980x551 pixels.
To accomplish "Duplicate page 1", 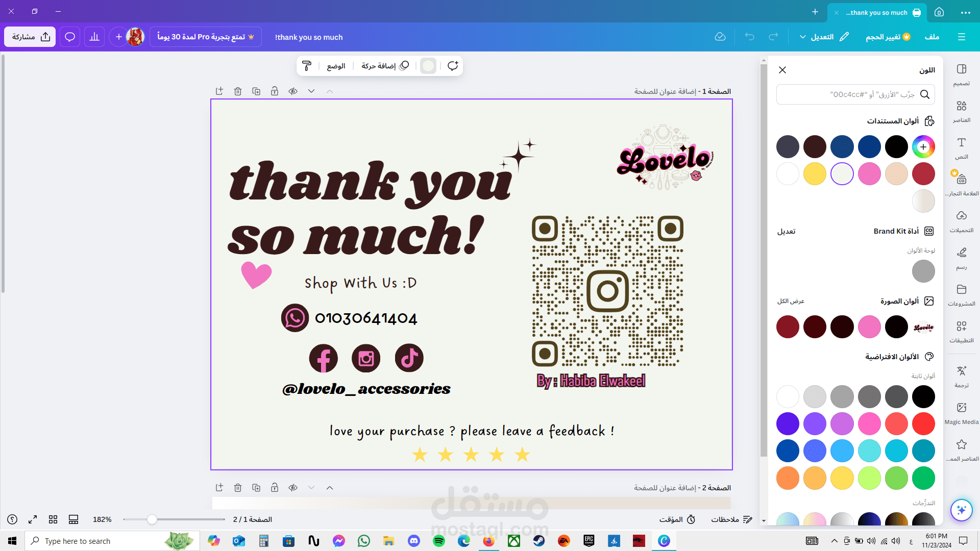I will point(256,91).
